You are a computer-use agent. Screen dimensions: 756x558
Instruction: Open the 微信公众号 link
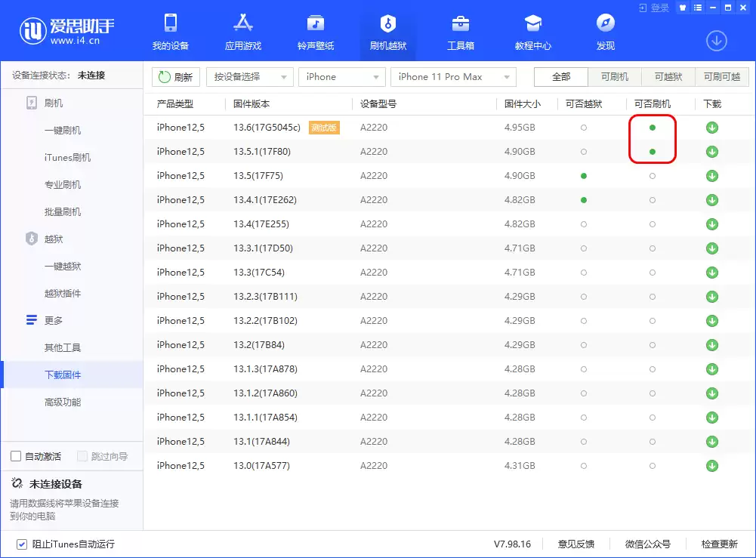[x=647, y=544]
